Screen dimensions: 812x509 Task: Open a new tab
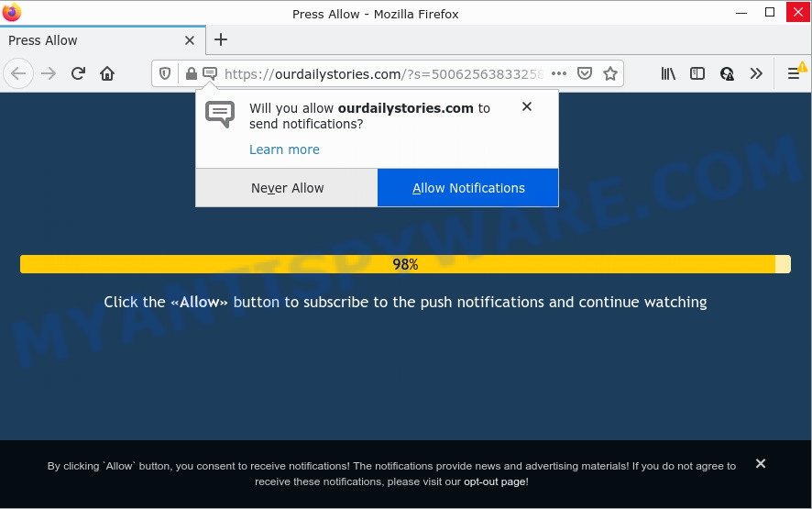[221, 39]
